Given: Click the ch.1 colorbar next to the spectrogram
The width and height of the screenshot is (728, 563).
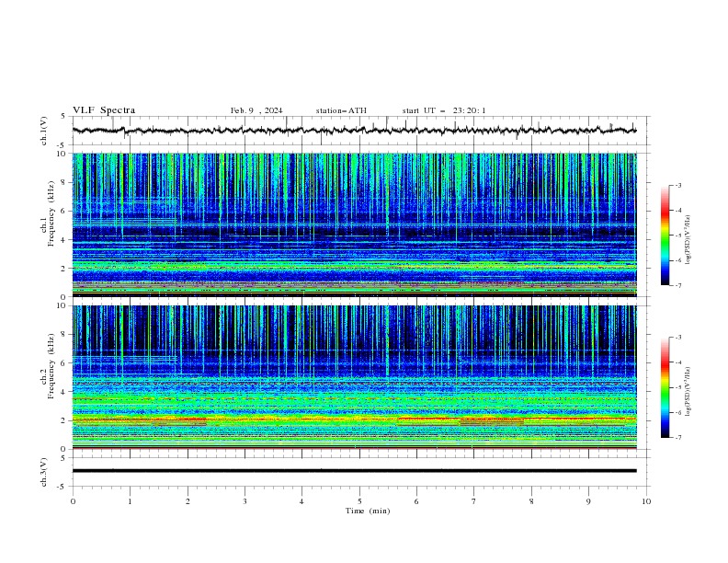Looking at the screenshot, I should [x=665, y=236].
